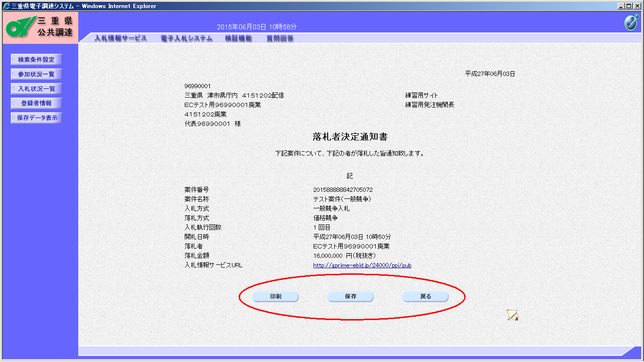
Task: Click the Mie Prefecture public procurement logo
Action: click(40, 28)
